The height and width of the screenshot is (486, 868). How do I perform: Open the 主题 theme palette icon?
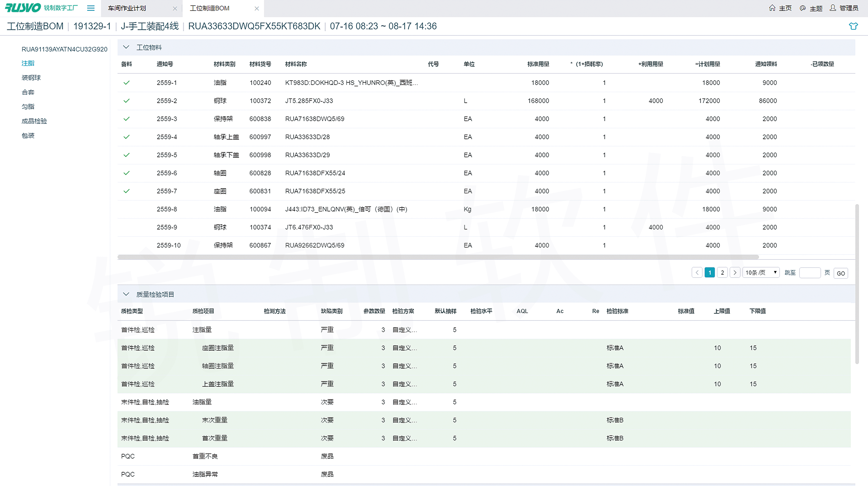point(803,8)
